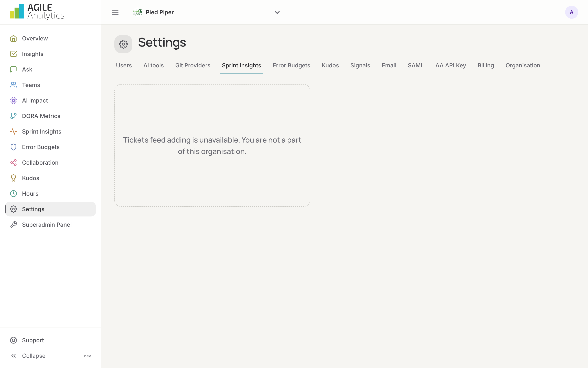Click the Agile Analytics logo
The height and width of the screenshot is (368, 588).
[x=37, y=12]
